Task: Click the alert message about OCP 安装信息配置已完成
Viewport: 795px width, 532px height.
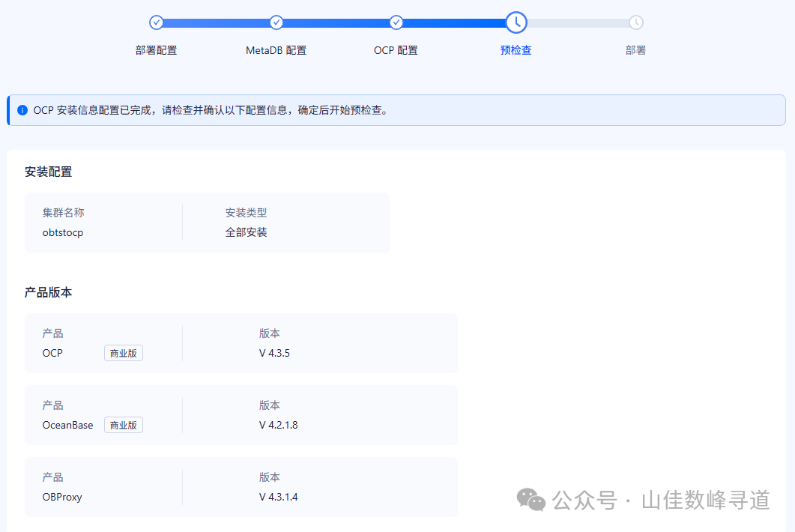Action: (211, 110)
